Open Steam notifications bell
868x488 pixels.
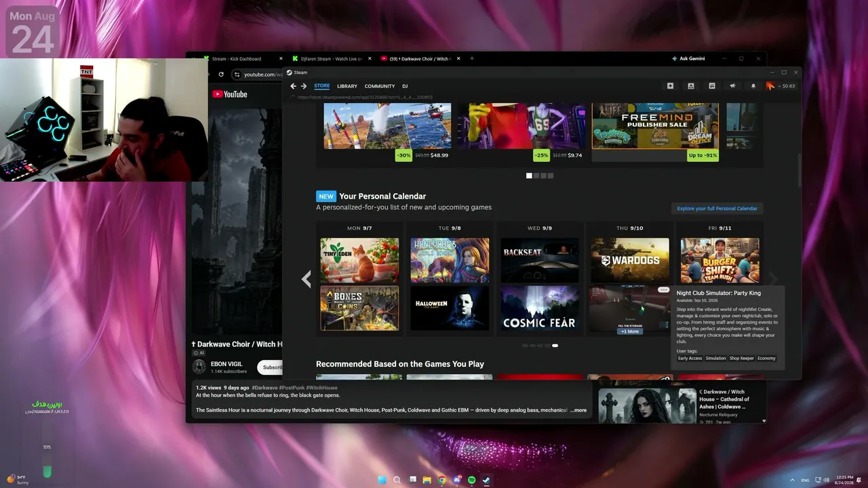(753, 86)
